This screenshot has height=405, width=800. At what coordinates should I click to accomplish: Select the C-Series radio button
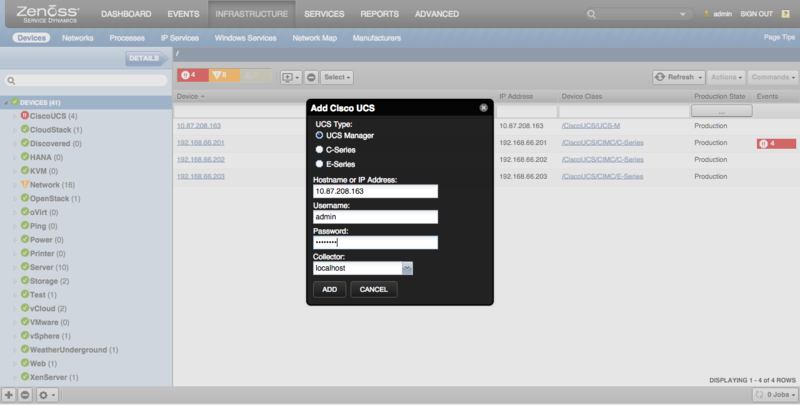click(319, 149)
